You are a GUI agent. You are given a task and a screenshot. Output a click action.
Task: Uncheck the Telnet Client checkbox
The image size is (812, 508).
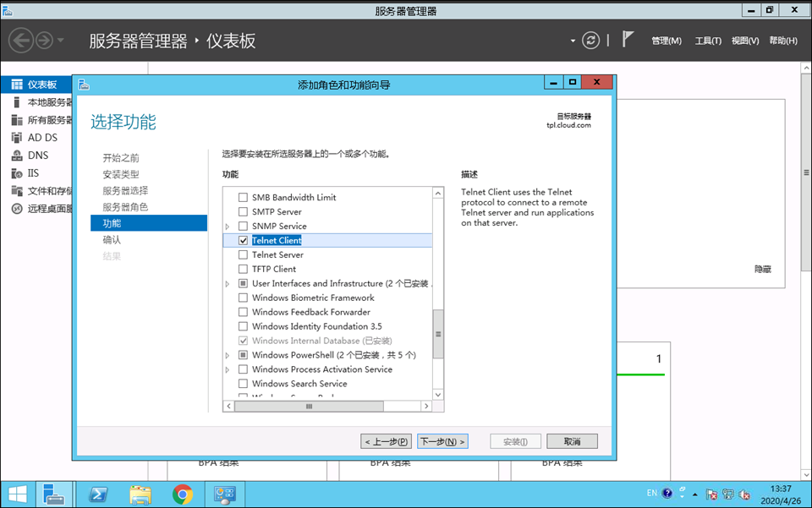[x=244, y=241]
